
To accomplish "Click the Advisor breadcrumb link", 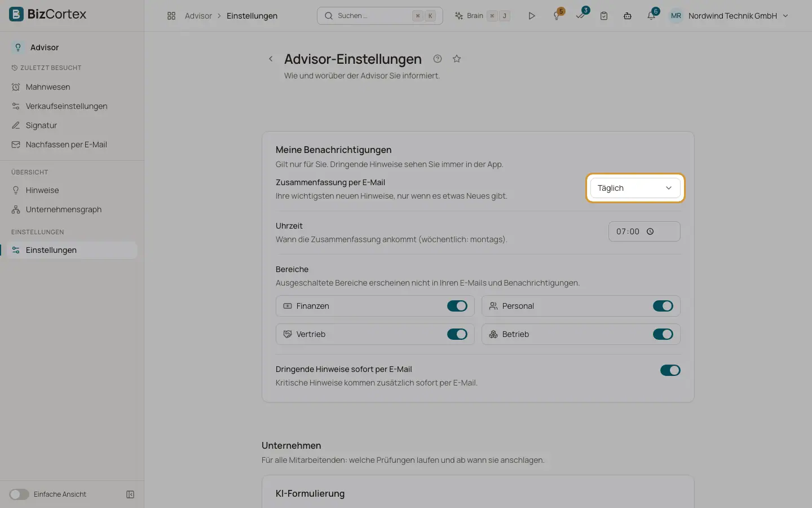I will 198,16.
